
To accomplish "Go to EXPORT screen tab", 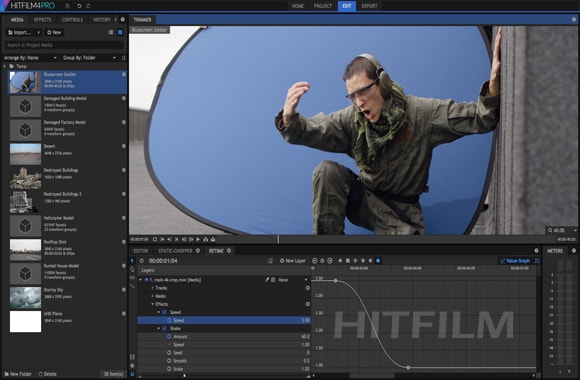I will point(369,6).
